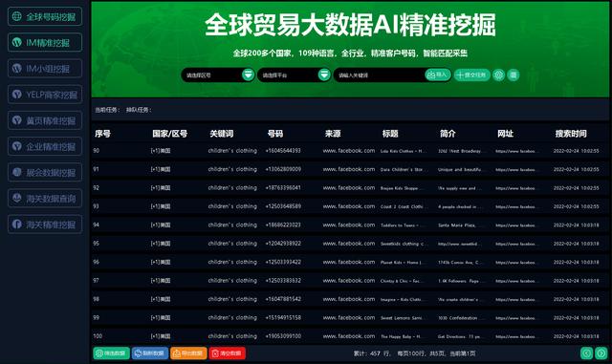Focus the keyword input field 请输入关键词
The width and height of the screenshot is (612, 364).
coord(379,75)
